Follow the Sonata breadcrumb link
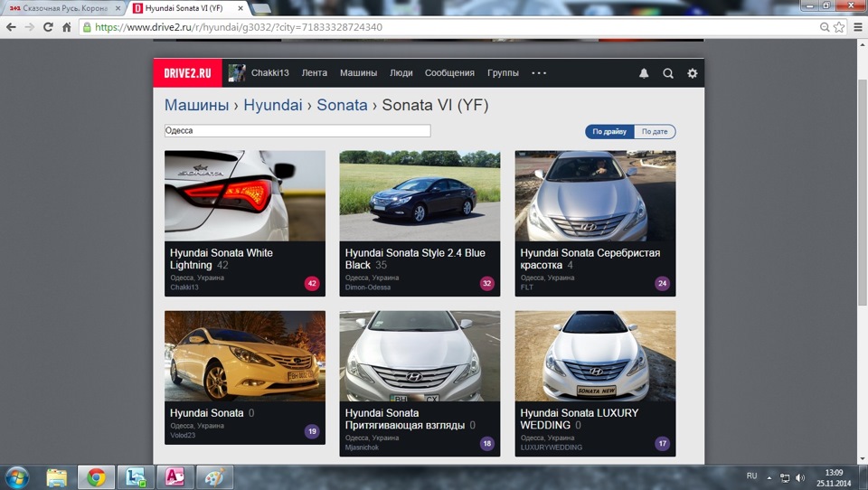 tap(342, 105)
